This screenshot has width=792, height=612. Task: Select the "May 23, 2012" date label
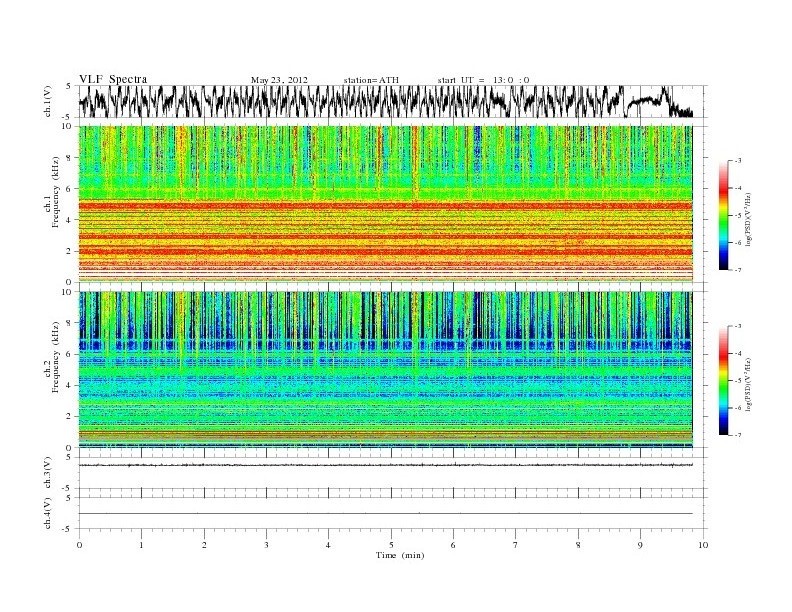pos(279,80)
